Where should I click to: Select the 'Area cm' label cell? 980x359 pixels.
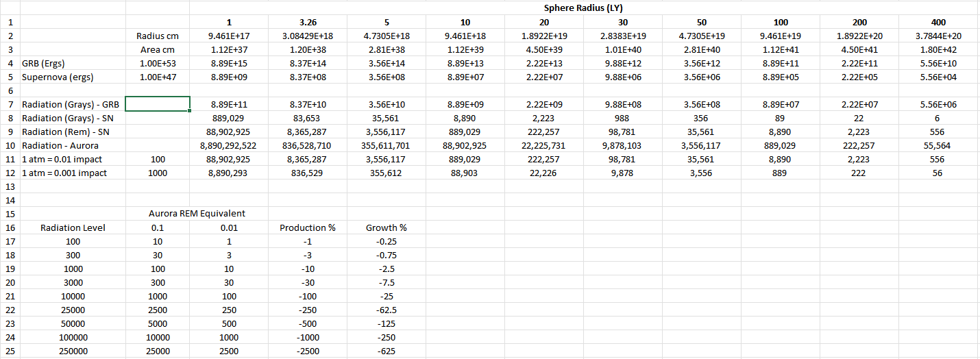(158, 49)
